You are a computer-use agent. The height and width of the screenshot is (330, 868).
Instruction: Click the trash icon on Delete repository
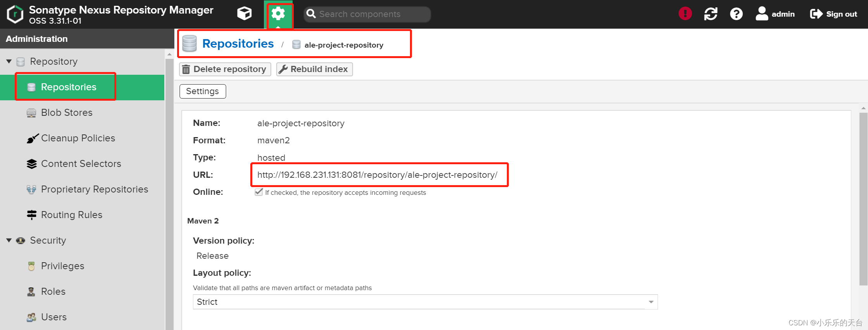point(186,69)
